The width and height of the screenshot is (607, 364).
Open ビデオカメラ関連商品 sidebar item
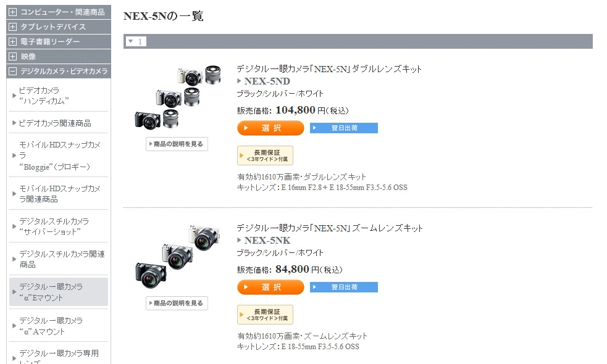[55, 123]
